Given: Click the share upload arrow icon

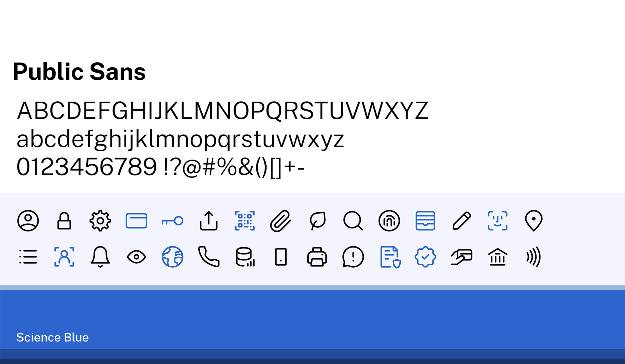Looking at the screenshot, I should (209, 221).
